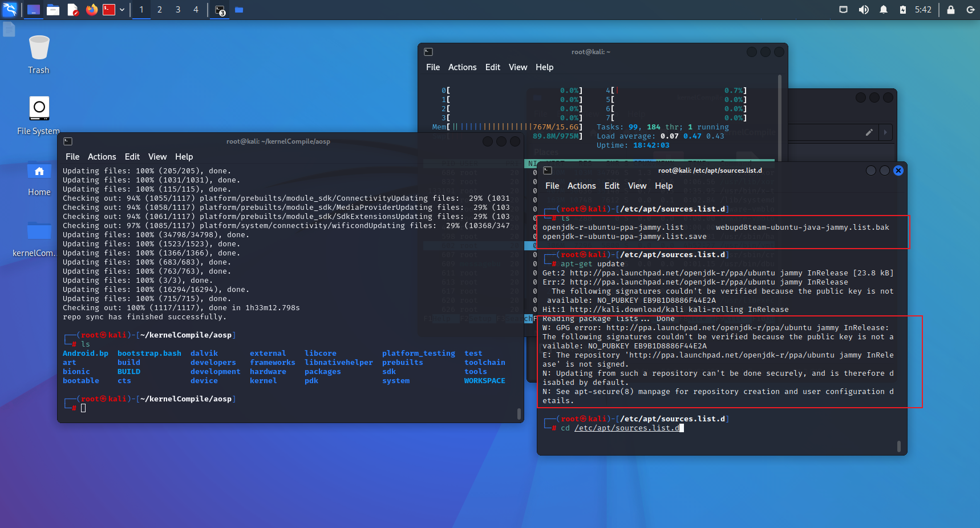Open the Kali applications menu
Screen dimensions: 980x528
(x=10, y=10)
